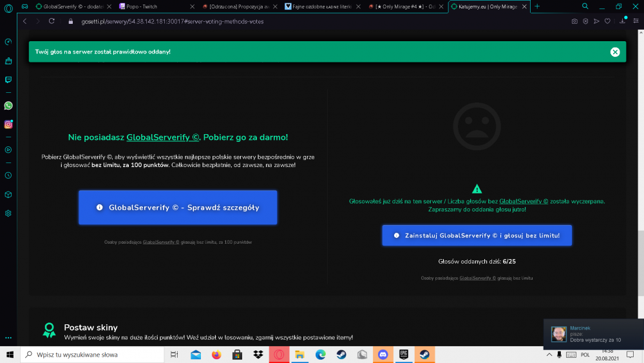644x363 pixels.
Task: Reload the current page
Action: (52, 21)
